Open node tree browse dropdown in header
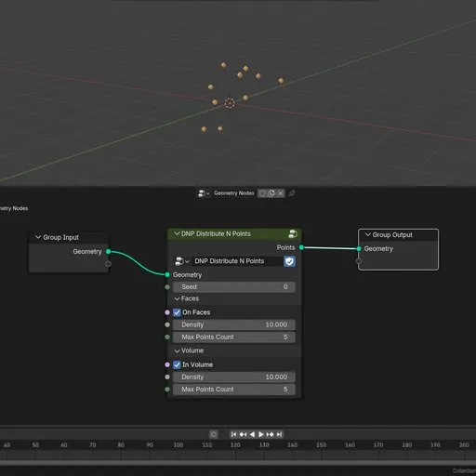The height and width of the screenshot is (476, 476). 204,193
